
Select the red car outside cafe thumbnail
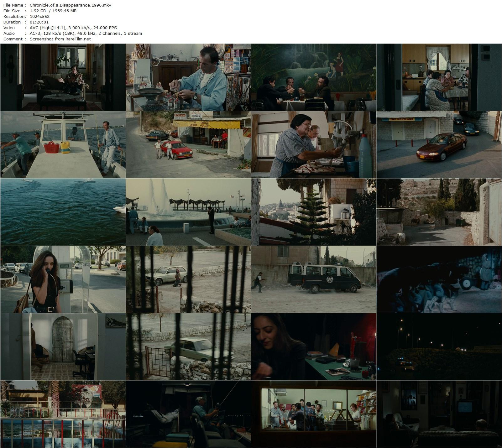[x=188, y=145]
